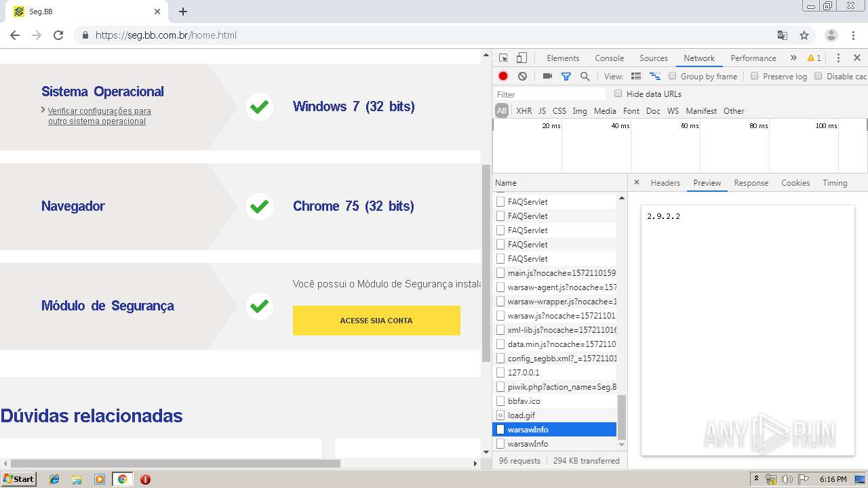Open a new browser tab
The width and height of the screenshot is (868, 488).
coord(183,12)
